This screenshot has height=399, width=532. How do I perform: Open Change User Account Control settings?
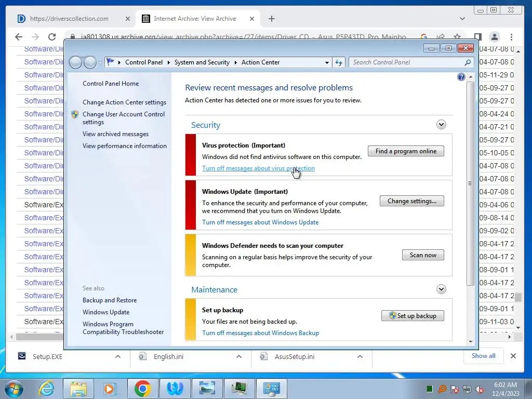tap(124, 118)
